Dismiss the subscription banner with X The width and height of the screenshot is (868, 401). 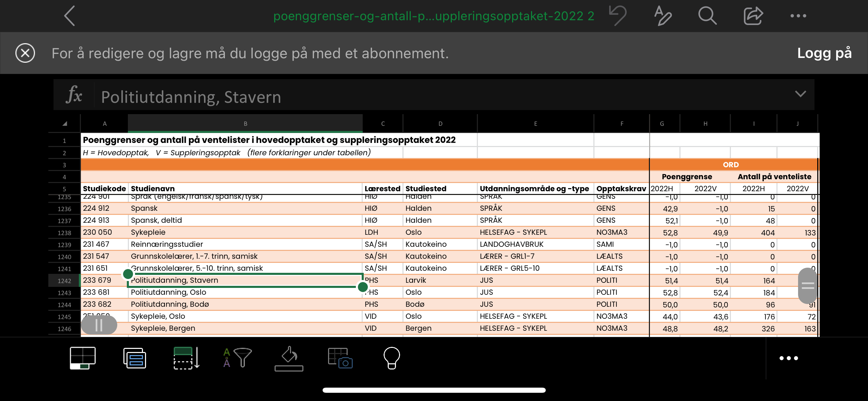click(25, 53)
